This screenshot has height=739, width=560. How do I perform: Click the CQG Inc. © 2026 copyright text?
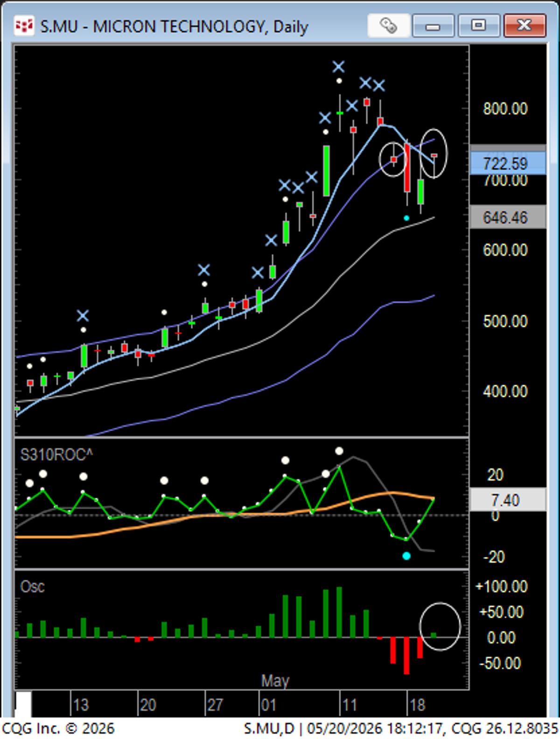tap(58, 728)
